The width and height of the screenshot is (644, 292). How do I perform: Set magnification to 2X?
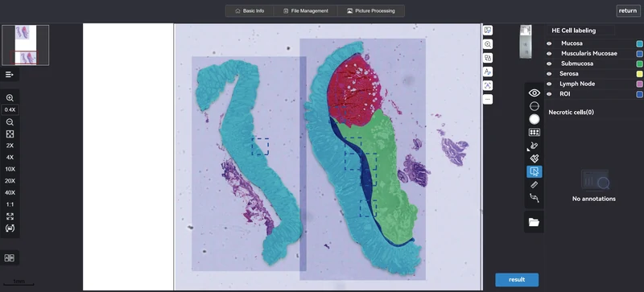(10, 146)
